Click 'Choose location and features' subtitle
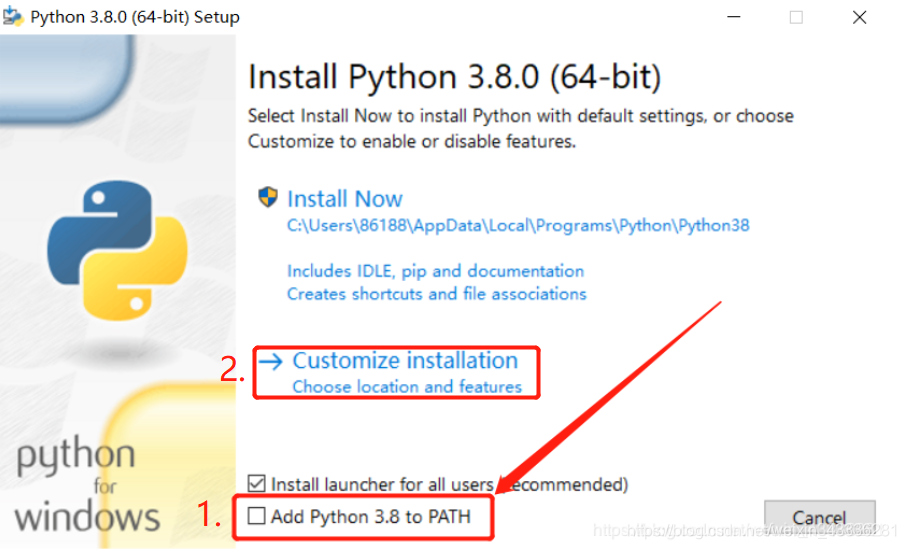The image size is (906, 549). 407,387
